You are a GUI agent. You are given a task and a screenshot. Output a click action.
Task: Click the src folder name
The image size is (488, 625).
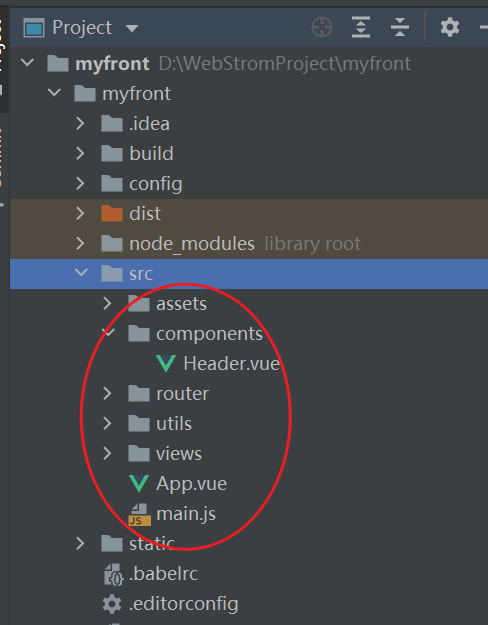click(x=141, y=274)
